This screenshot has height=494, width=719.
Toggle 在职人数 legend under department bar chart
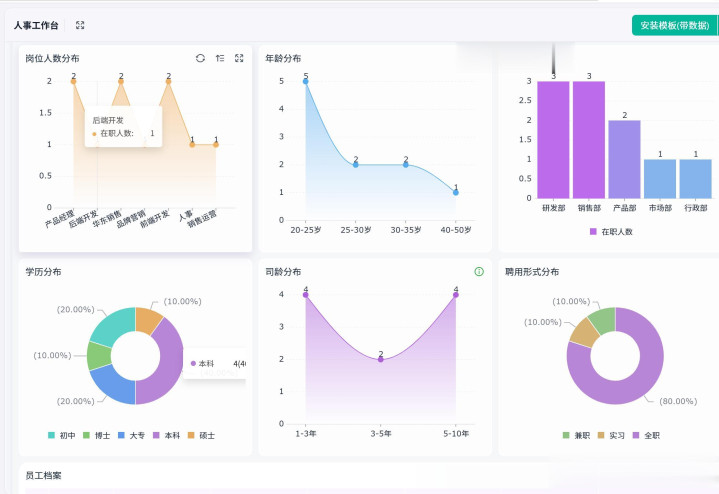point(611,232)
